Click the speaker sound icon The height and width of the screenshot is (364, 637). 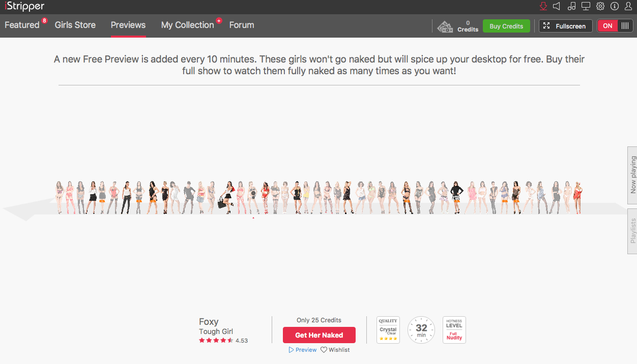(x=557, y=7)
